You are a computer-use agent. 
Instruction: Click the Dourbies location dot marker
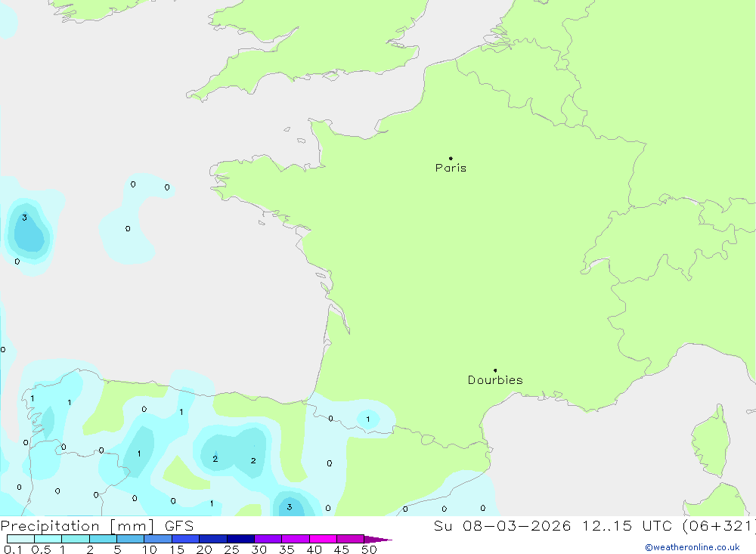(495, 370)
